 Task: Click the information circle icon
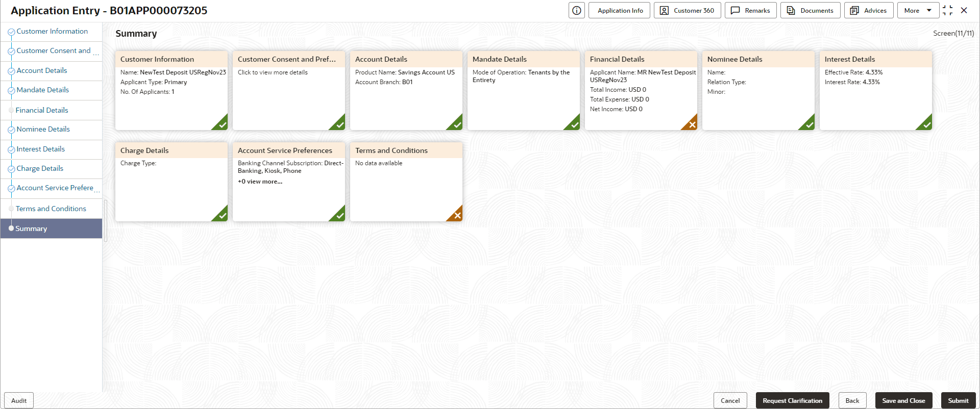pyautogui.click(x=577, y=11)
